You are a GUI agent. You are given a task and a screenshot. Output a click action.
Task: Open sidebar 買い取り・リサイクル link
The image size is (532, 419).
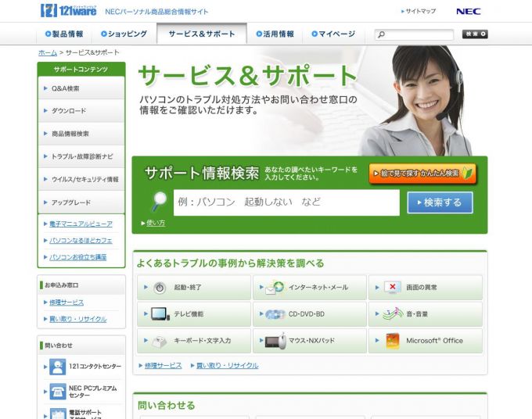click(78, 319)
